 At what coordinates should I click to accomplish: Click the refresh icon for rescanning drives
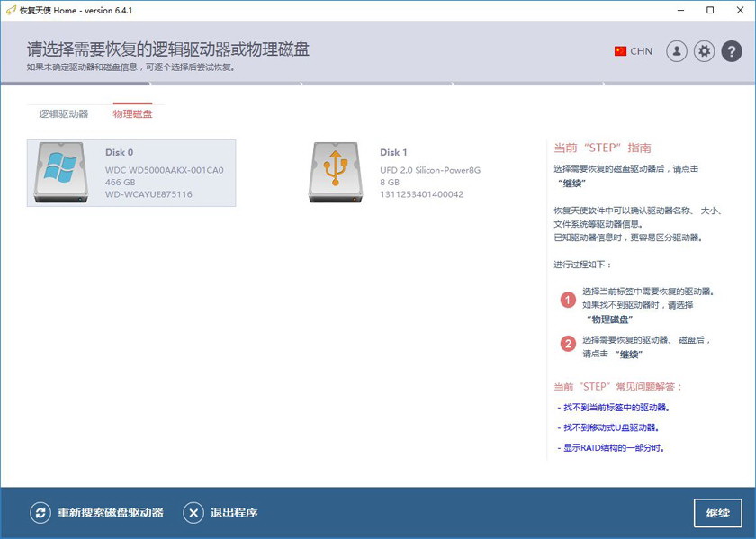(40, 513)
